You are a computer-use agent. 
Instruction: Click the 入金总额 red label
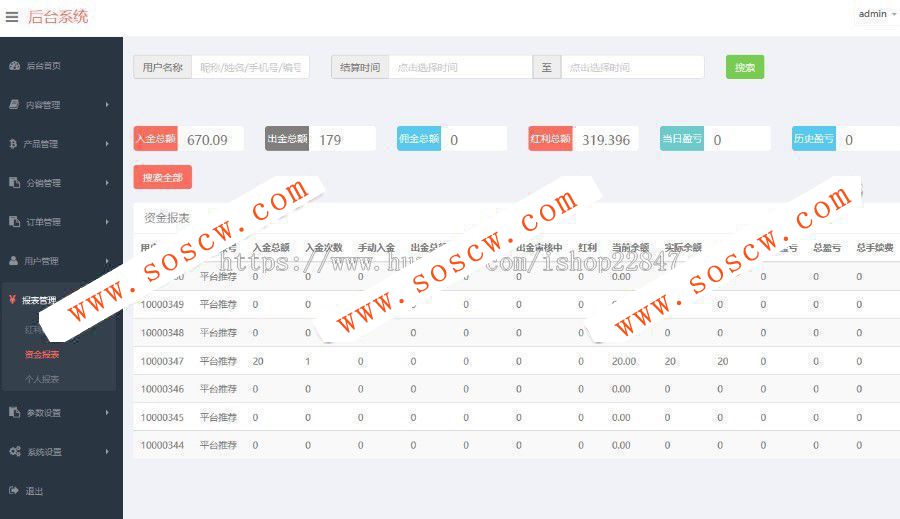(156, 139)
